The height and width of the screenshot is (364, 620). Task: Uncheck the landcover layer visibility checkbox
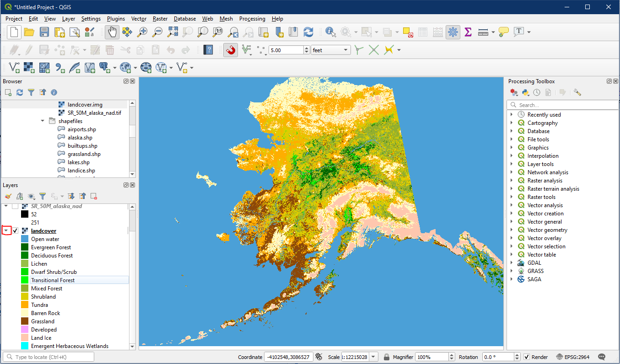point(16,231)
